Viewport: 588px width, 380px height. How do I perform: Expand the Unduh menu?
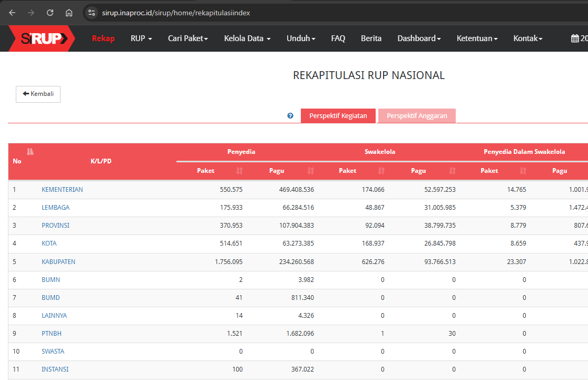tap(301, 38)
